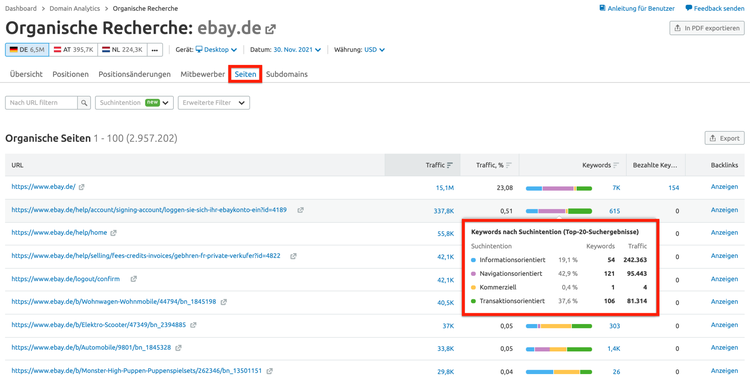Open https://www.ebay.de/logout/confirm URL link

[x=66, y=279]
